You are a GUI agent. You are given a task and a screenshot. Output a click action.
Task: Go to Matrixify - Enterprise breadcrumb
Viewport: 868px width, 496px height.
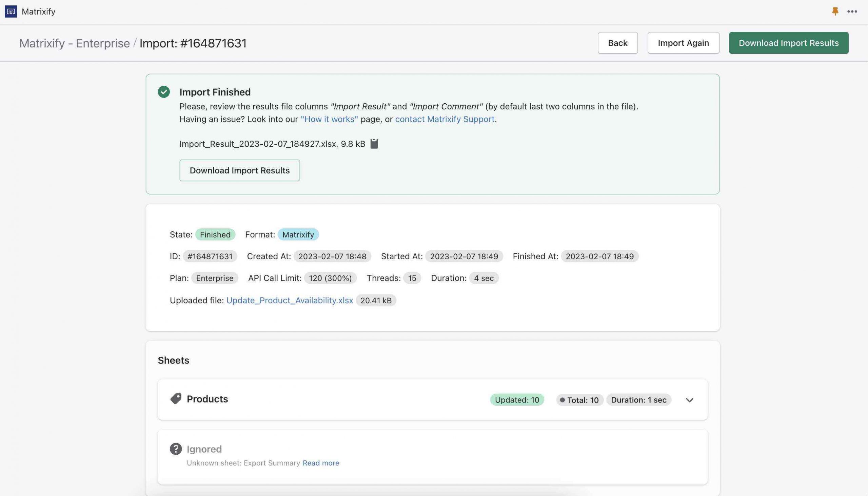(x=74, y=43)
